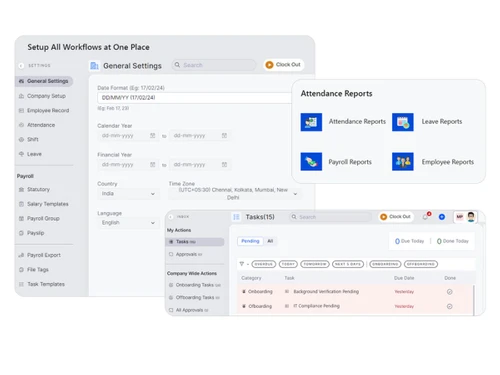Open the filter funnel icon
This screenshot has width=500, height=375.
pos(242,264)
